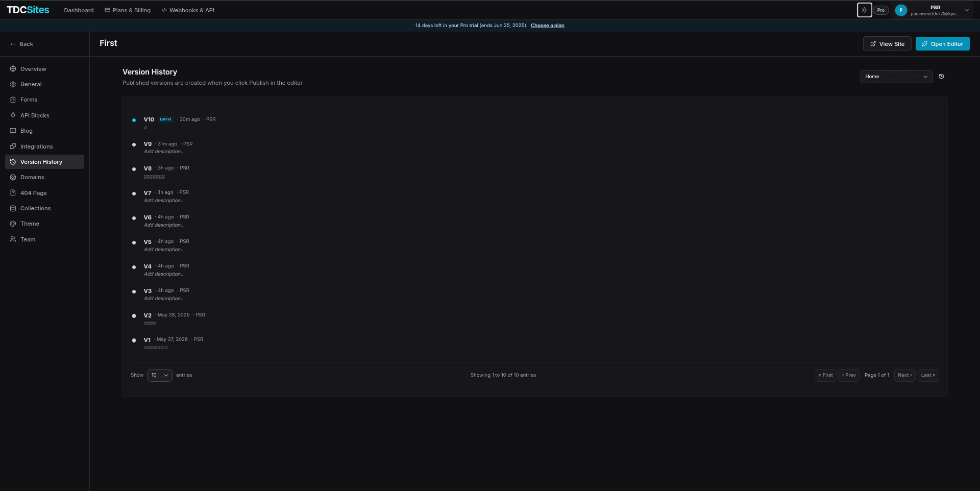Screen dimensions: 980x491
Task: Click the V1 description 'dddddddd'
Action: (156, 348)
